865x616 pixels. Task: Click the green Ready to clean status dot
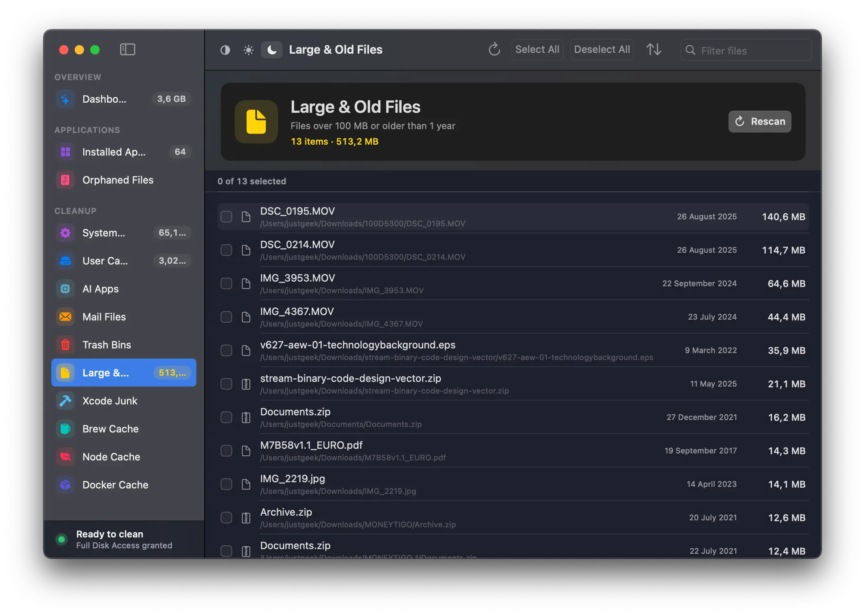(61, 539)
